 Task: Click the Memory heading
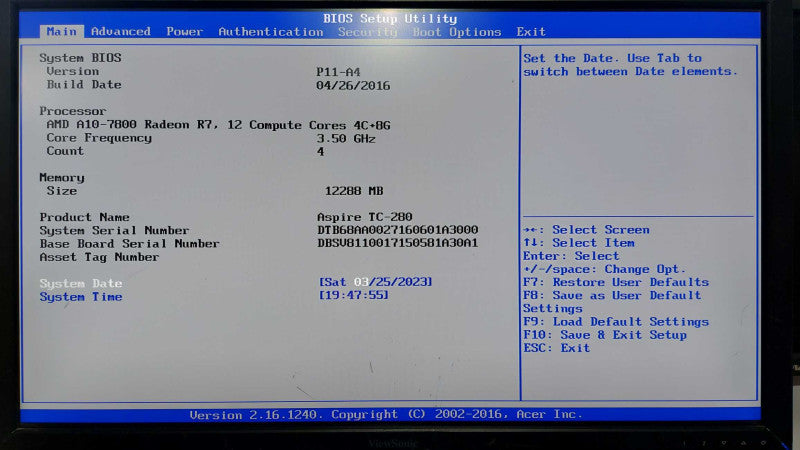coord(62,178)
